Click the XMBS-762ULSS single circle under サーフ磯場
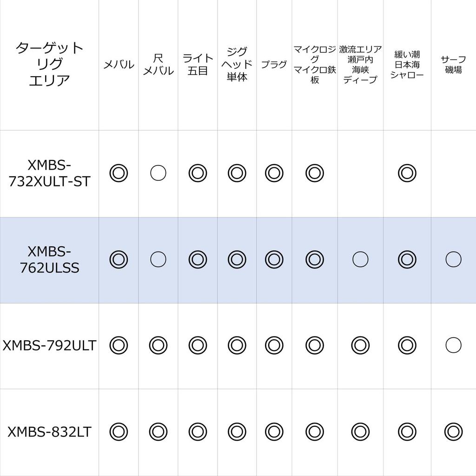 (453, 259)
